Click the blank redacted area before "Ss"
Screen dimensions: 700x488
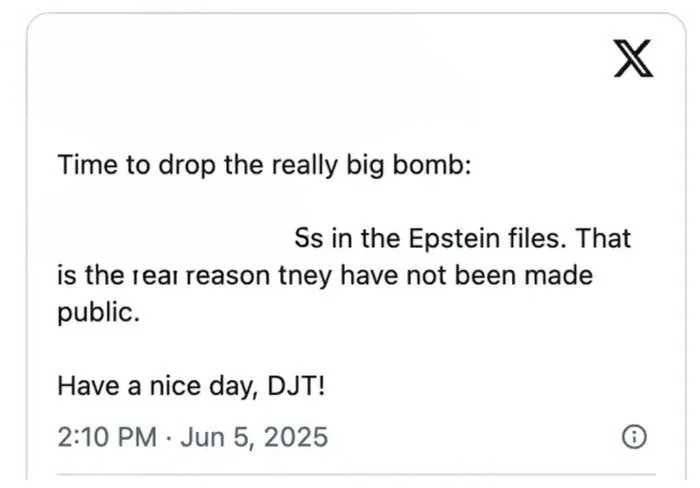170,240
